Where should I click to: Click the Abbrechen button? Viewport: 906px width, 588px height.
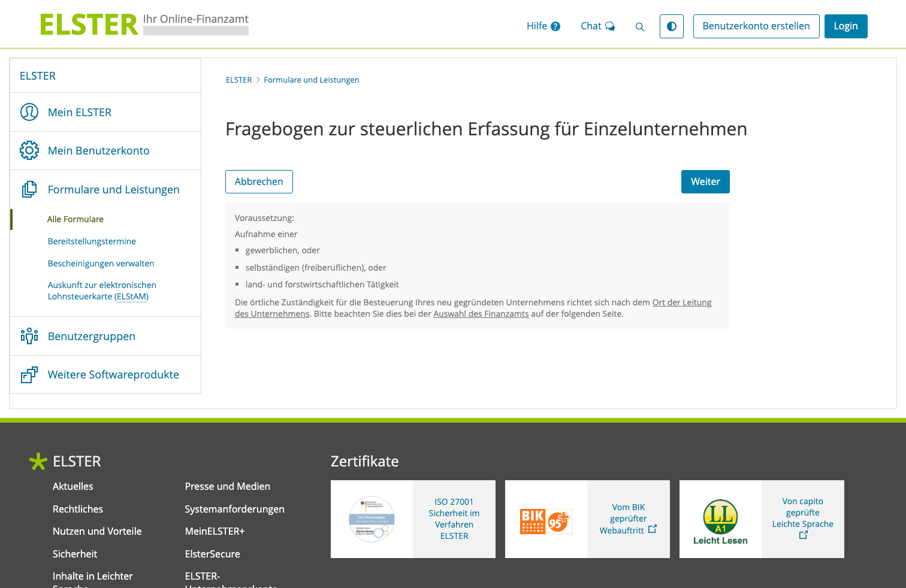click(259, 181)
